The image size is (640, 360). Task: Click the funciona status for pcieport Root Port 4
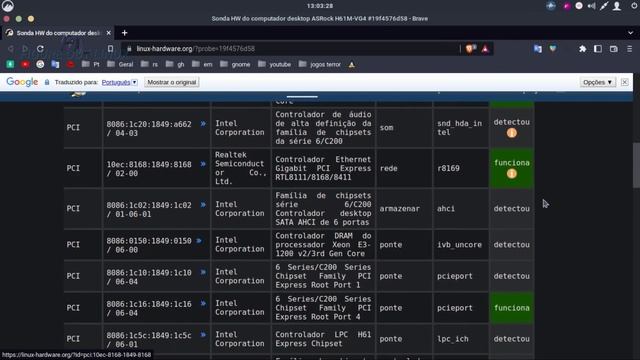[511, 308]
